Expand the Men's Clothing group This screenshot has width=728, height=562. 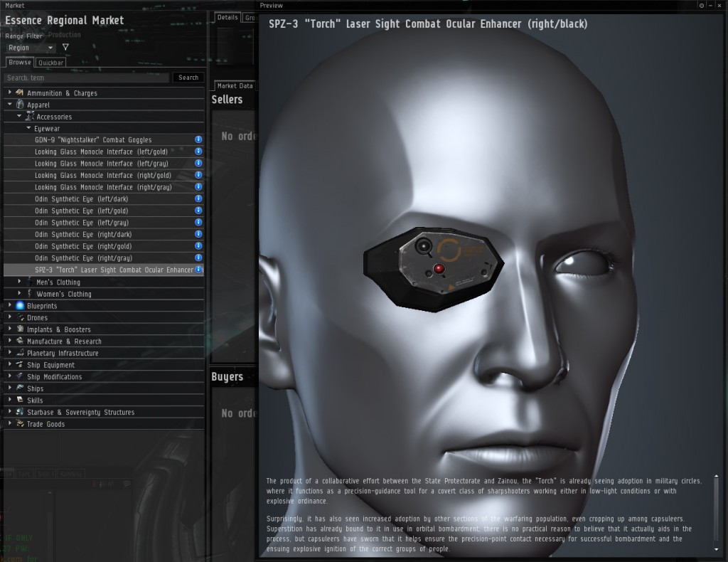click(x=19, y=282)
